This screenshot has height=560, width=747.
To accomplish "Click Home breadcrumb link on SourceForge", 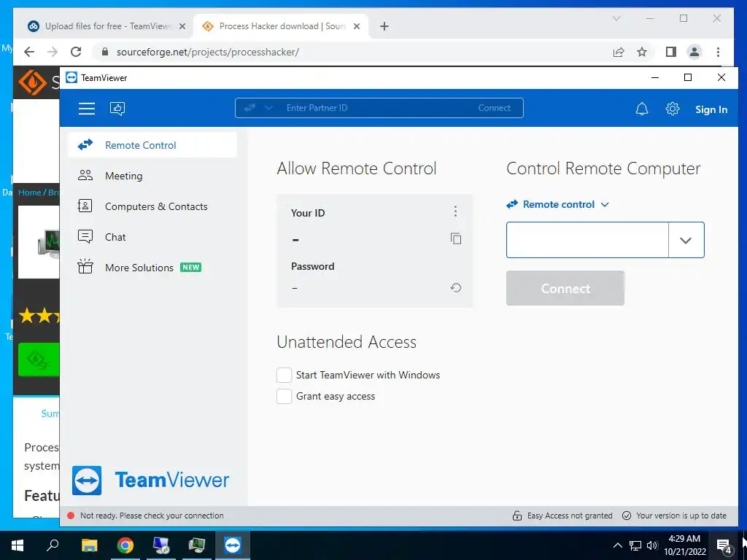I will pos(29,192).
